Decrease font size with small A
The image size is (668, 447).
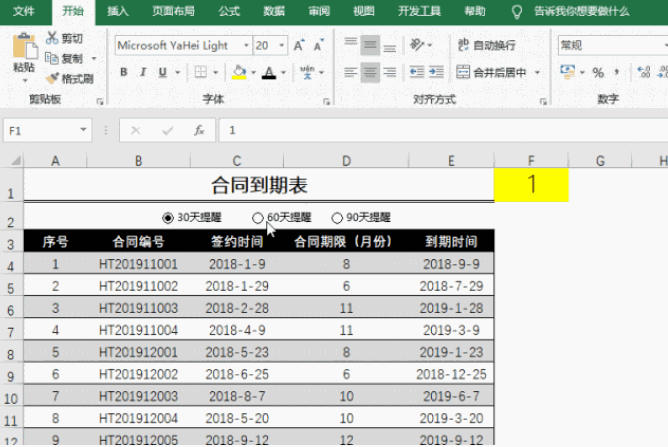pos(319,45)
